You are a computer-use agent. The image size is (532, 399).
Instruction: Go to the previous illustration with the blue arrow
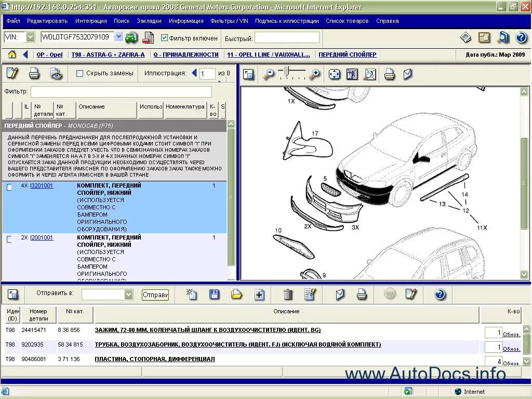[194, 73]
